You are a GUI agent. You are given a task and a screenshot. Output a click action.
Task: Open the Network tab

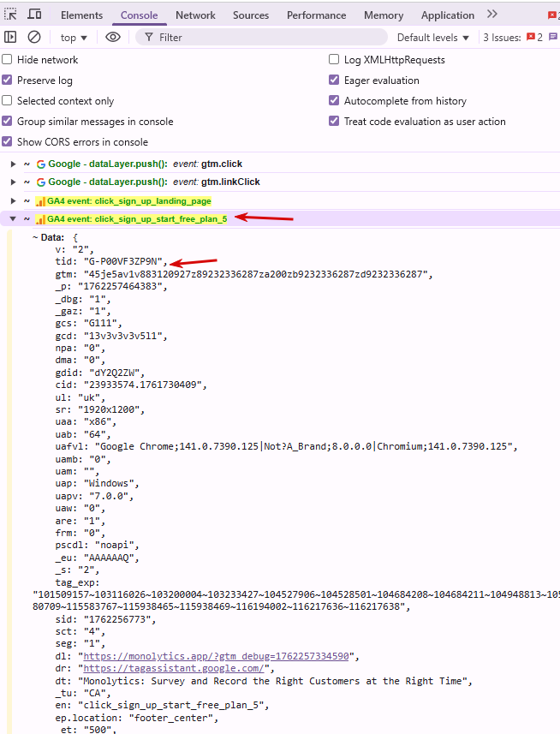click(195, 15)
